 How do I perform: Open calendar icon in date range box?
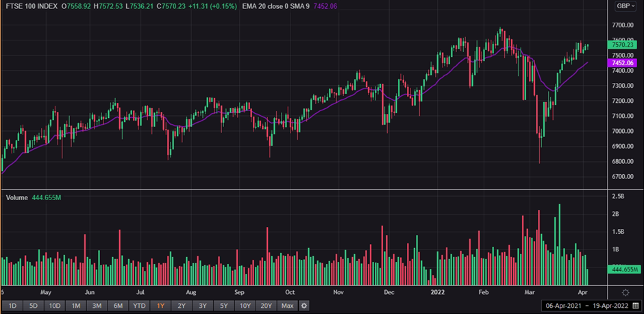pos(636,306)
